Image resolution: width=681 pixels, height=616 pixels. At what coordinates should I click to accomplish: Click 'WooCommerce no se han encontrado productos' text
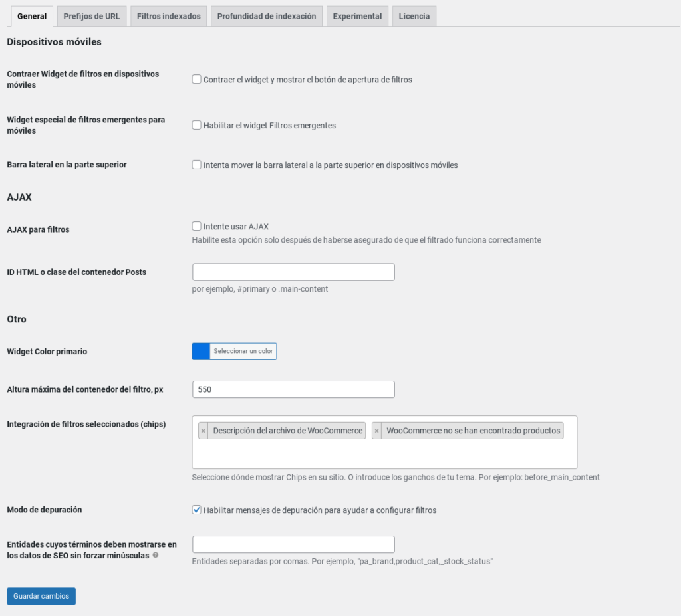point(474,431)
